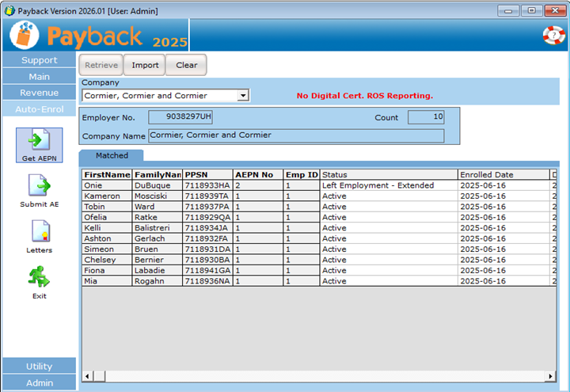Open the Support menu section

(40, 60)
